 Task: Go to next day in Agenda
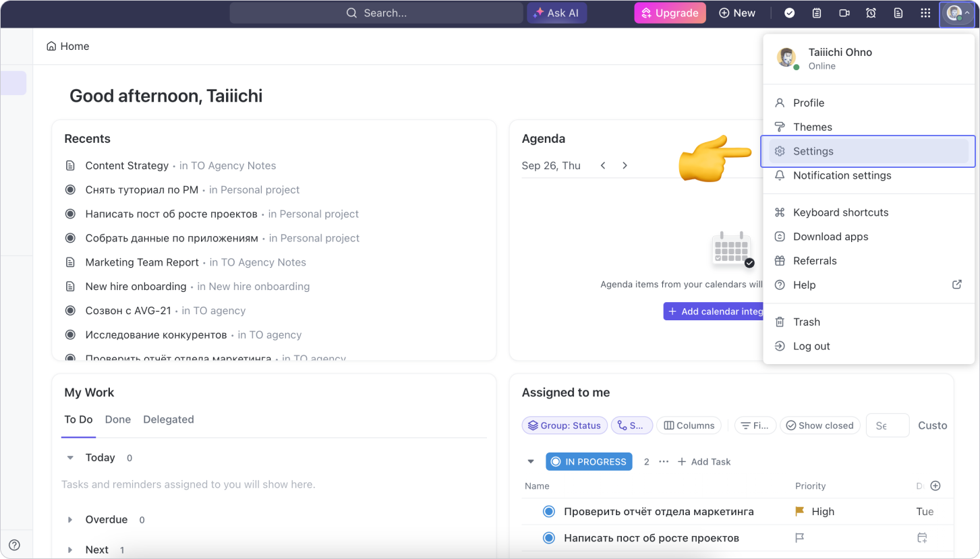tap(625, 165)
